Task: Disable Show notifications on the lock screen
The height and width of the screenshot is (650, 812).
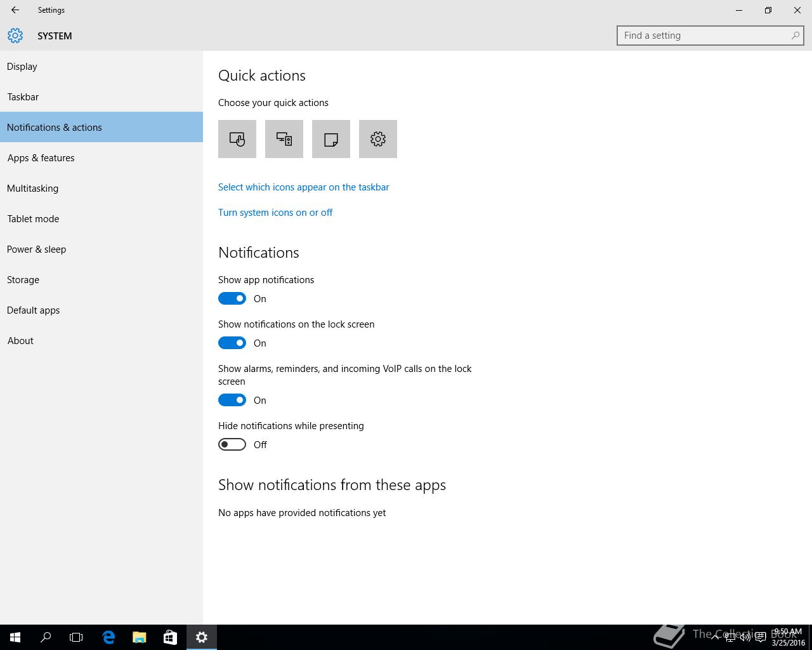Action: coord(232,343)
